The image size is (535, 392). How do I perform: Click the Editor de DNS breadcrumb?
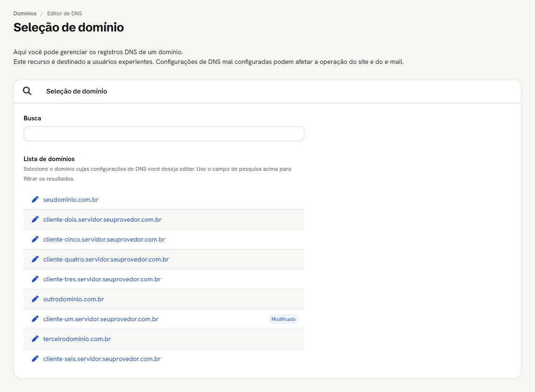pyautogui.click(x=64, y=13)
